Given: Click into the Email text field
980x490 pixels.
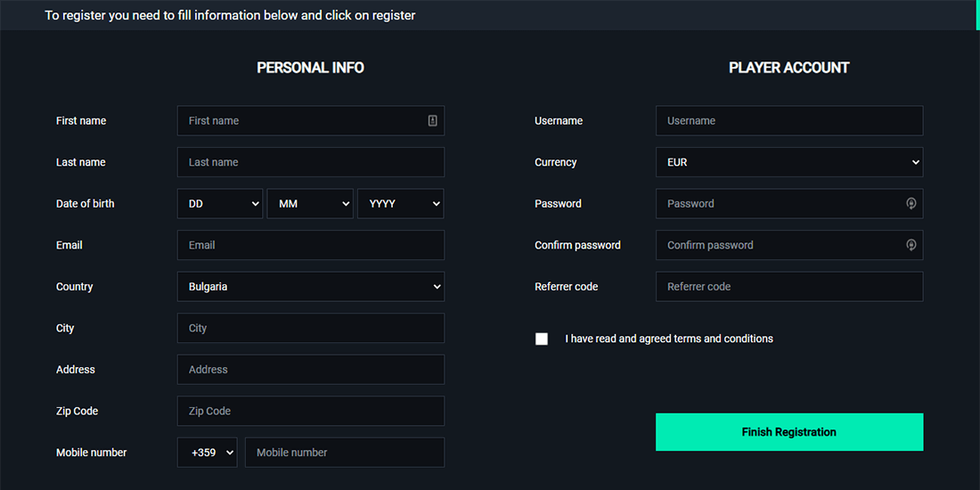Looking at the screenshot, I should click(310, 245).
